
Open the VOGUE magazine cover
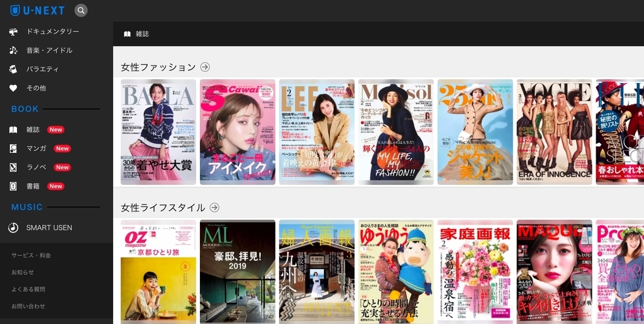coord(555,132)
